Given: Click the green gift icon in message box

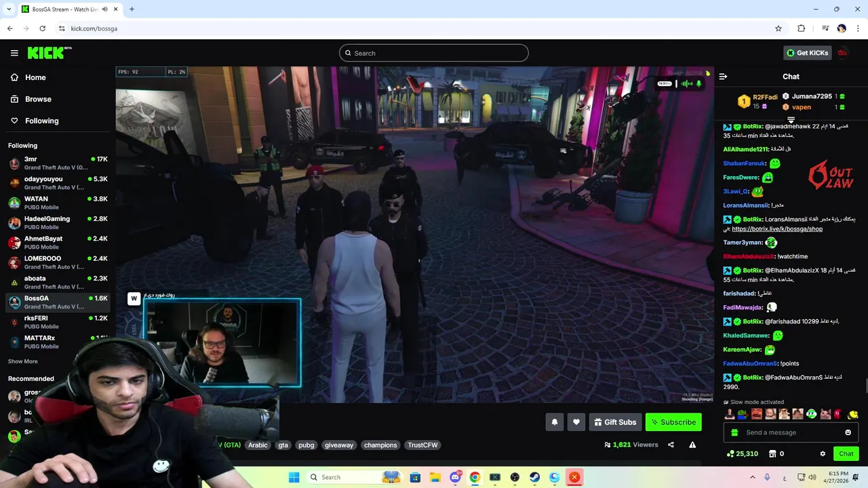Looking at the screenshot, I should coord(734,432).
